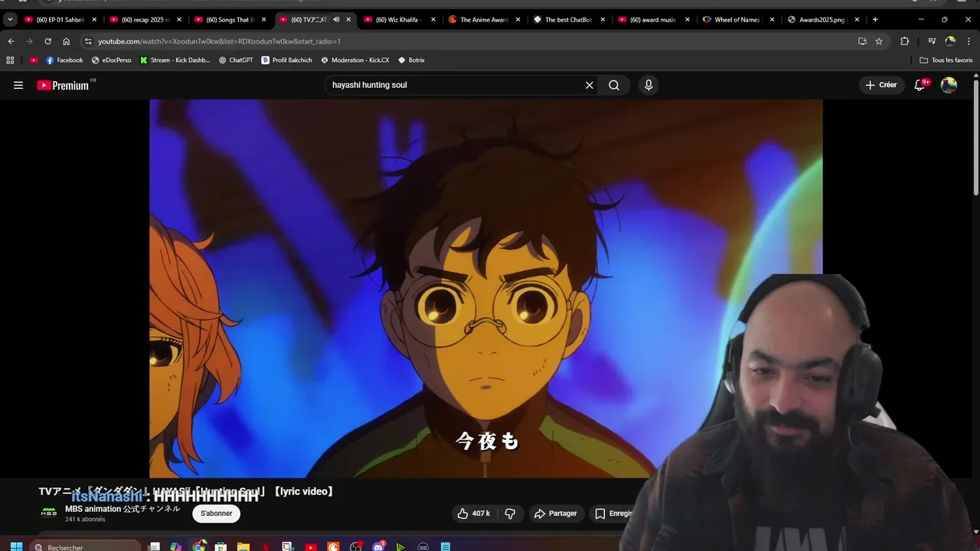Click the Créer button
The image size is (980, 551).
pyautogui.click(x=880, y=85)
